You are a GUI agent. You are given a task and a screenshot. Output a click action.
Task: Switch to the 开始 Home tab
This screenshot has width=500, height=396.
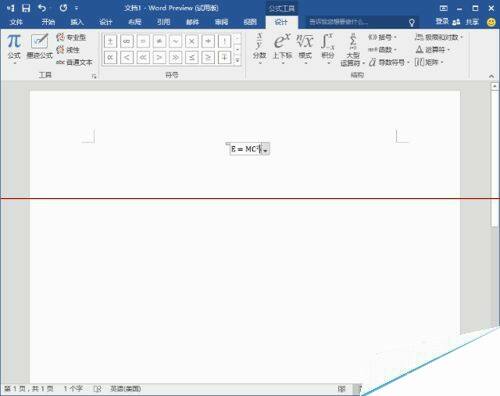click(48, 22)
